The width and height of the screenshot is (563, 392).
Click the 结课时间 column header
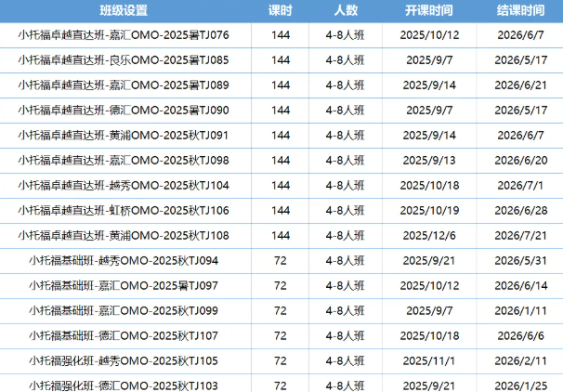pyautogui.click(x=520, y=10)
